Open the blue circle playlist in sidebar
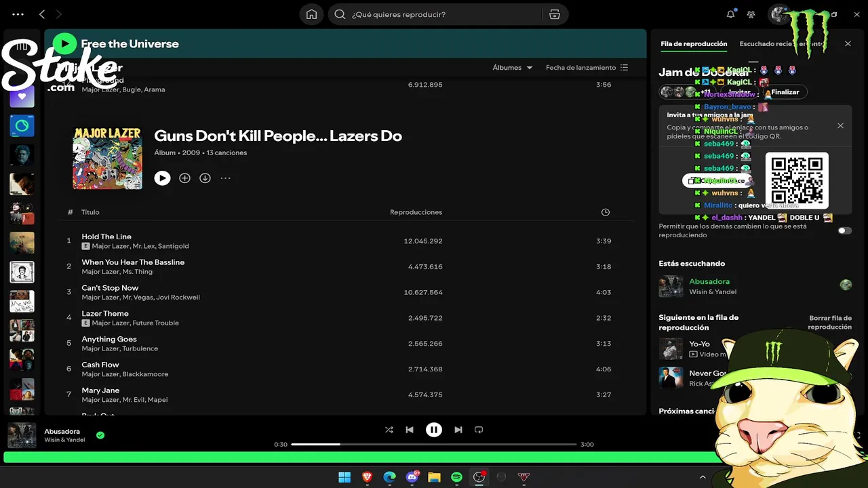 22,125
